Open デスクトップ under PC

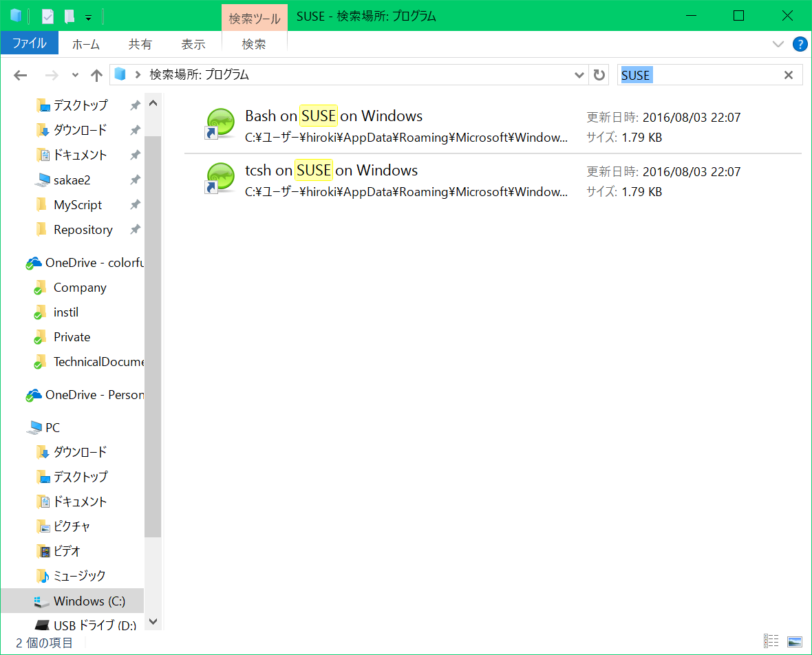[x=81, y=477]
